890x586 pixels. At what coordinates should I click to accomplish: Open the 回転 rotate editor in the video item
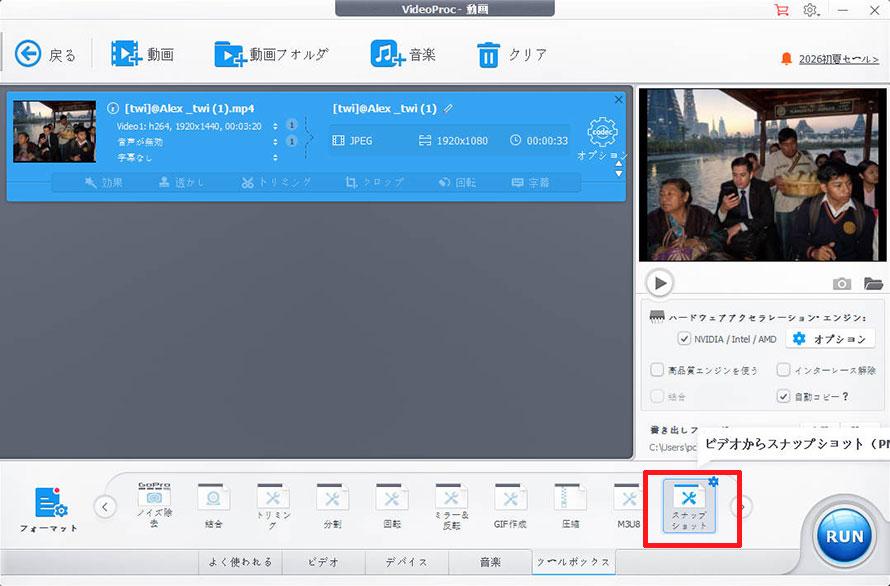pyautogui.click(x=457, y=182)
